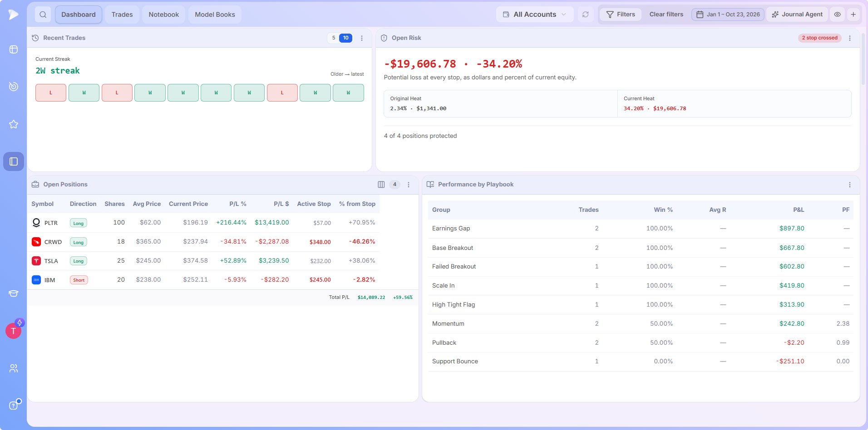Open the team members sidebar icon
This screenshot has height=430, width=868.
tap(14, 368)
